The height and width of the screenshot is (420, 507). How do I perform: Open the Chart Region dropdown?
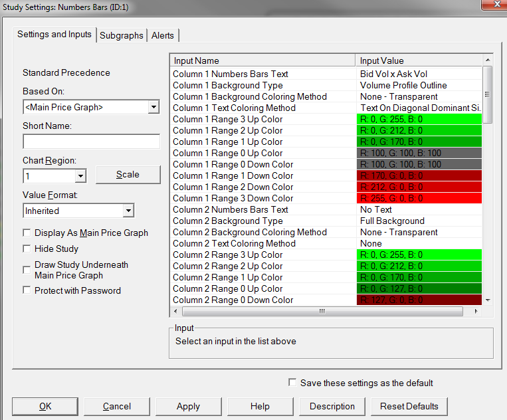click(x=80, y=176)
